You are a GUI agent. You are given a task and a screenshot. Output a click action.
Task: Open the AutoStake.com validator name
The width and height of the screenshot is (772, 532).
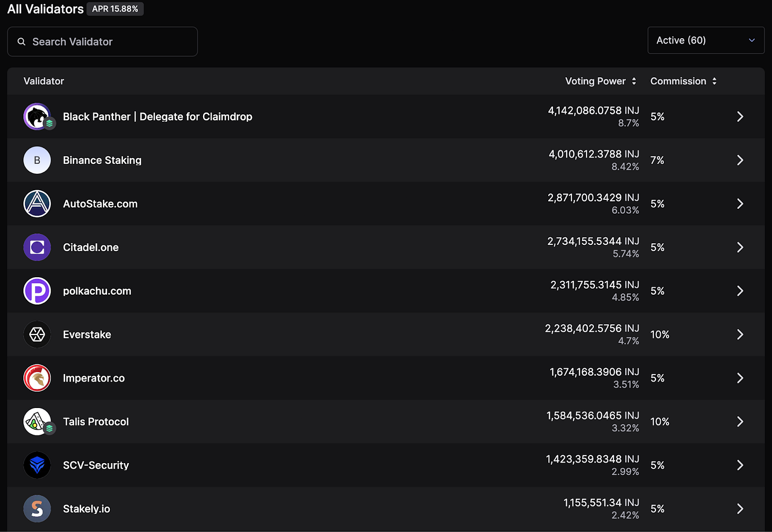pyautogui.click(x=100, y=203)
